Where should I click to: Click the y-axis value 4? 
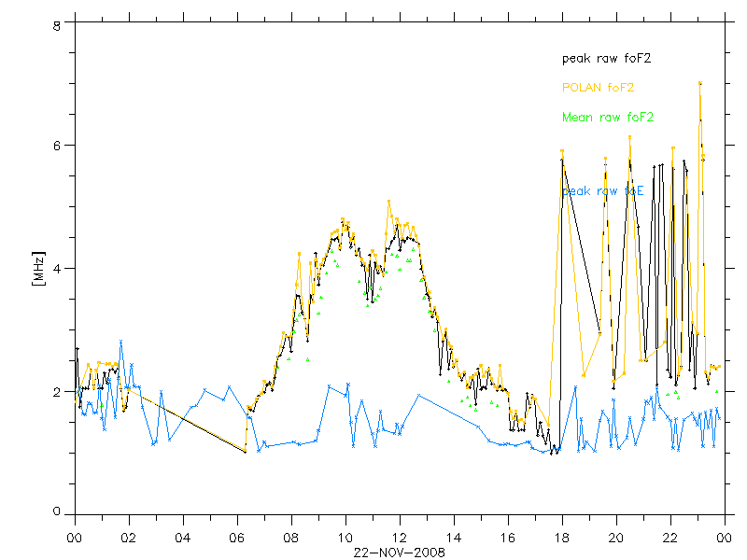(x=57, y=269)
